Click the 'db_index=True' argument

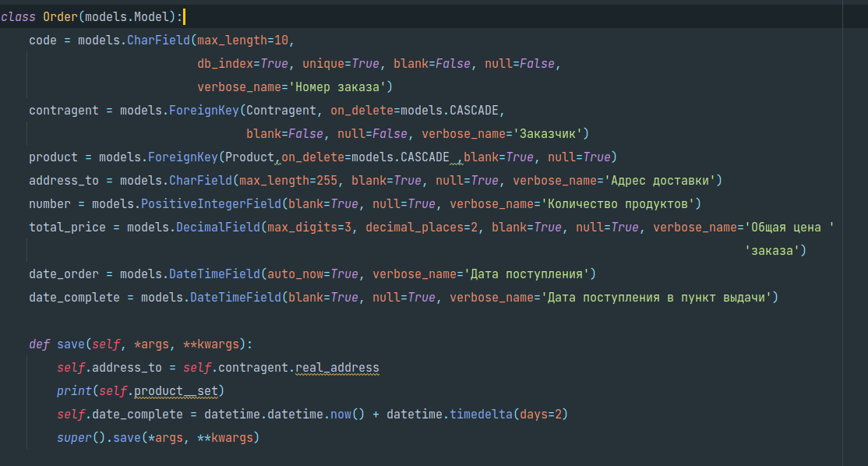[x=243, y=64]
